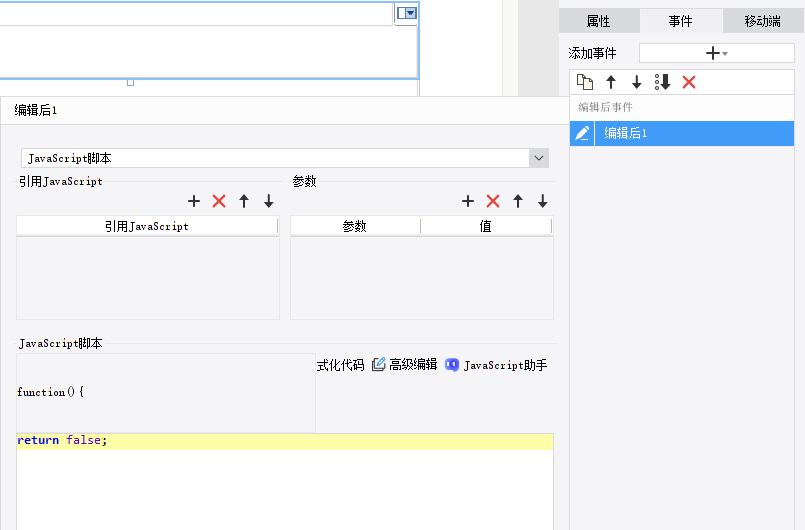Open 高级编辑 advanced editor
The height and width of the screenshot is (530, 805).
404,365
